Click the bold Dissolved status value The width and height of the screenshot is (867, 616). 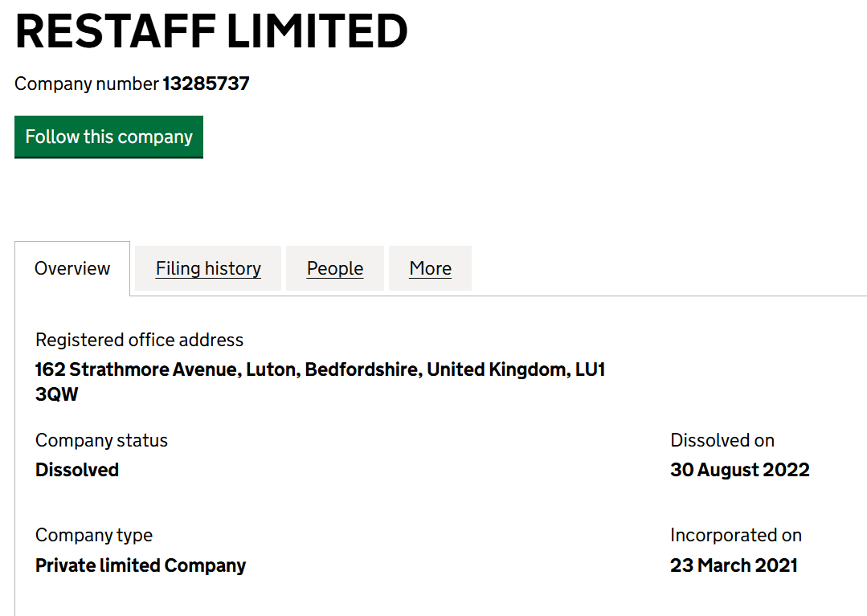[77, 470]
